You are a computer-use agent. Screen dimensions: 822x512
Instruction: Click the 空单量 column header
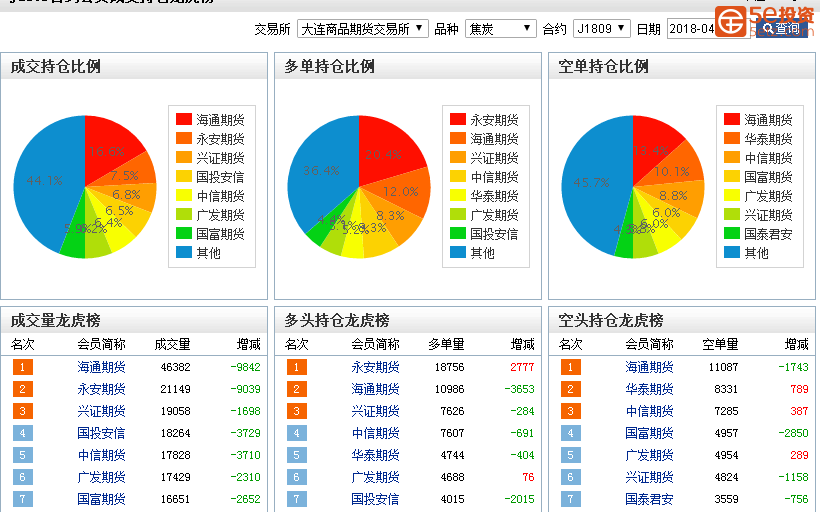tap(721, 344)
